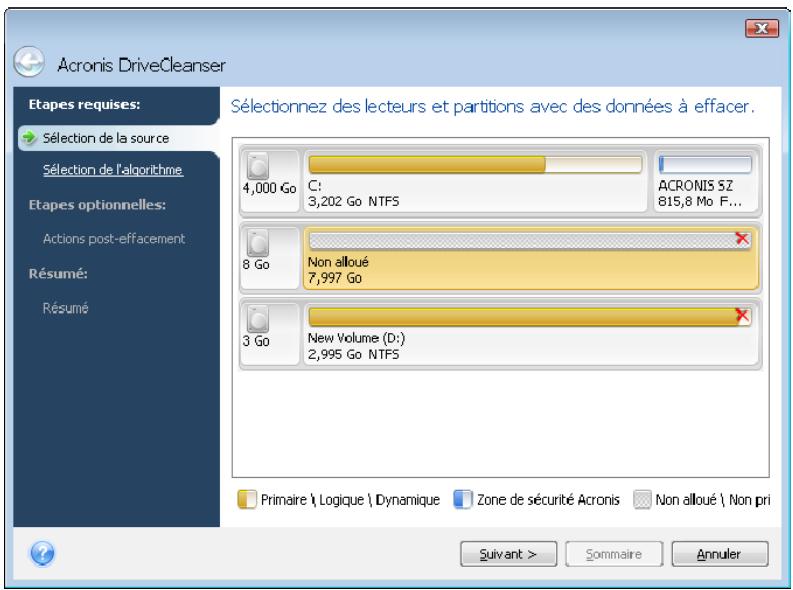The height and width of the screenshot is (590, 793).
Task: Open the Sélection de l'algorithme step
Action: (113, 170)
